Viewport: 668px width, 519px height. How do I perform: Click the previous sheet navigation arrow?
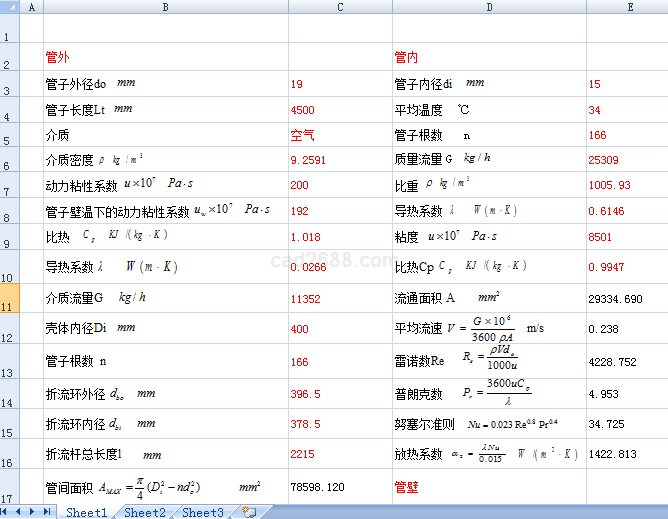click(20, 512)
